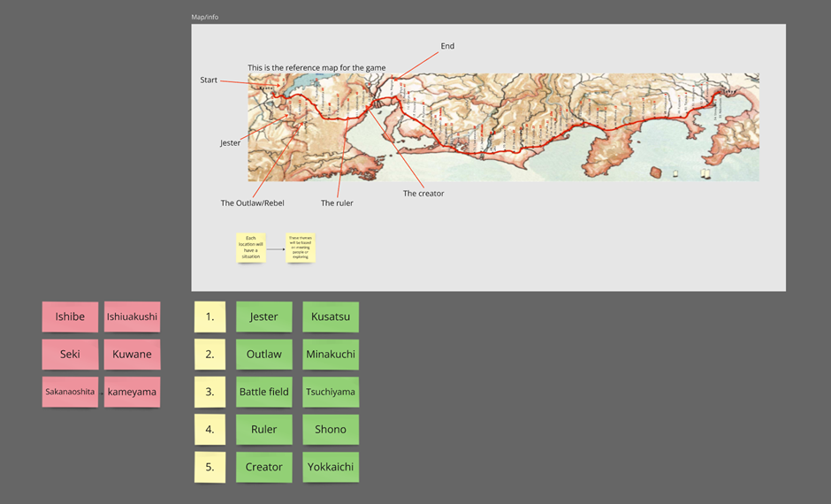This screenshot has height=504, width=831.
Task: Select the End text label
Action: point(447,46)
